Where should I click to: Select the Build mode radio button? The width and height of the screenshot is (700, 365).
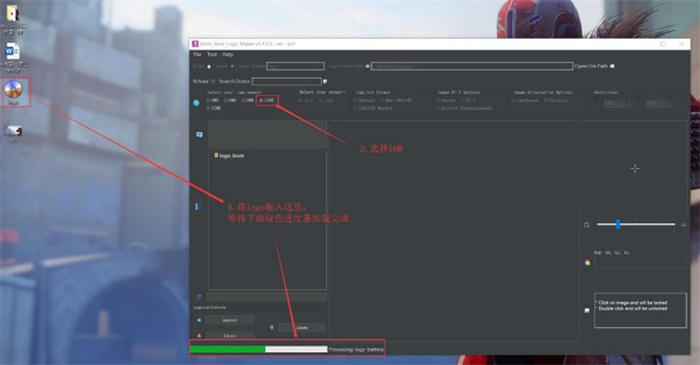coord(209,66)
